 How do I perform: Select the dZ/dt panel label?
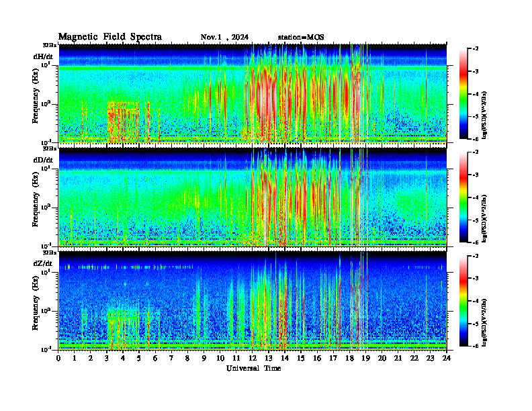click(43, 263)
